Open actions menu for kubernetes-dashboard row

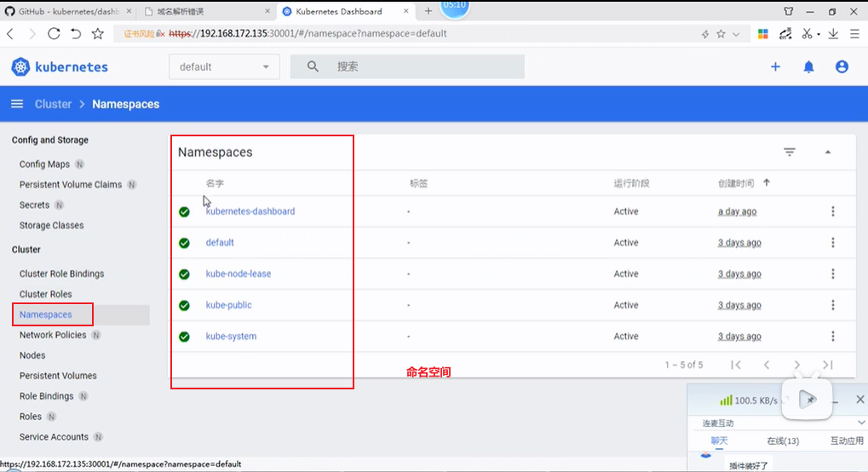point(832,211)
